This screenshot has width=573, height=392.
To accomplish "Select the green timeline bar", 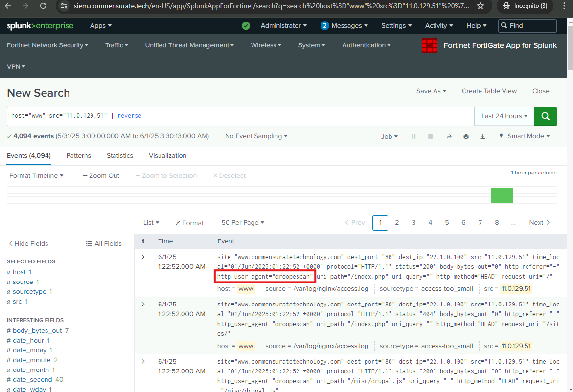I will pos(502,196).
